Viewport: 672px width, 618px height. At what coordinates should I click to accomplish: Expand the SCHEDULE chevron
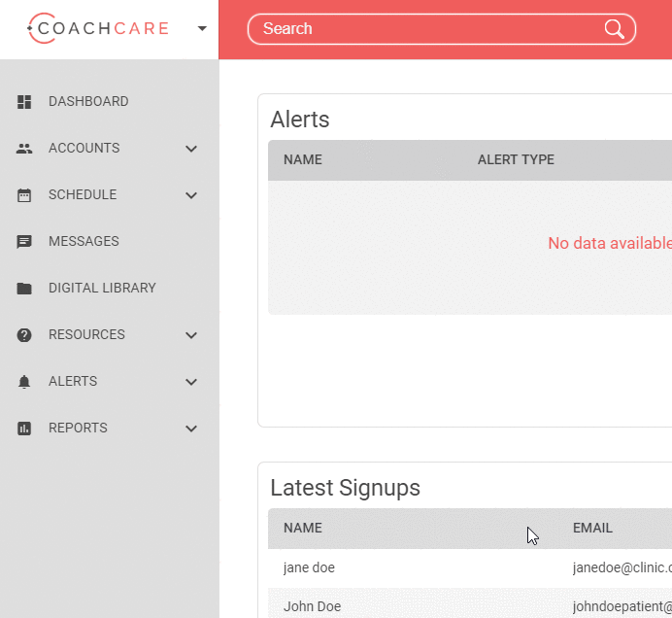tap(191, 195)
